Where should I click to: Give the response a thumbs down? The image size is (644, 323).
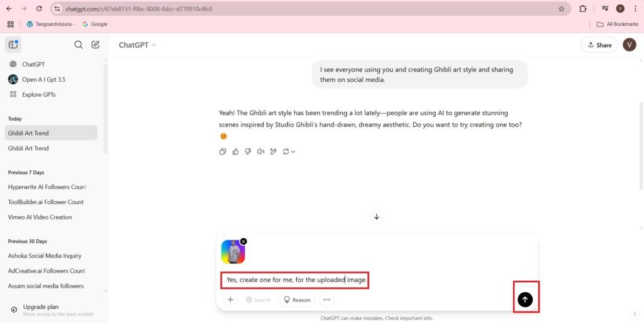pos(248,151)
